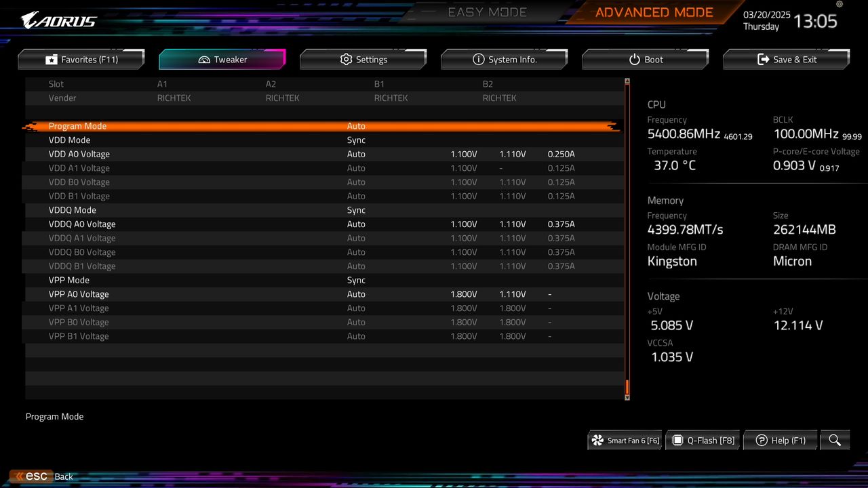
Task: Click the VDD A1 Voltage label
Action: click(x=79, y=168)
